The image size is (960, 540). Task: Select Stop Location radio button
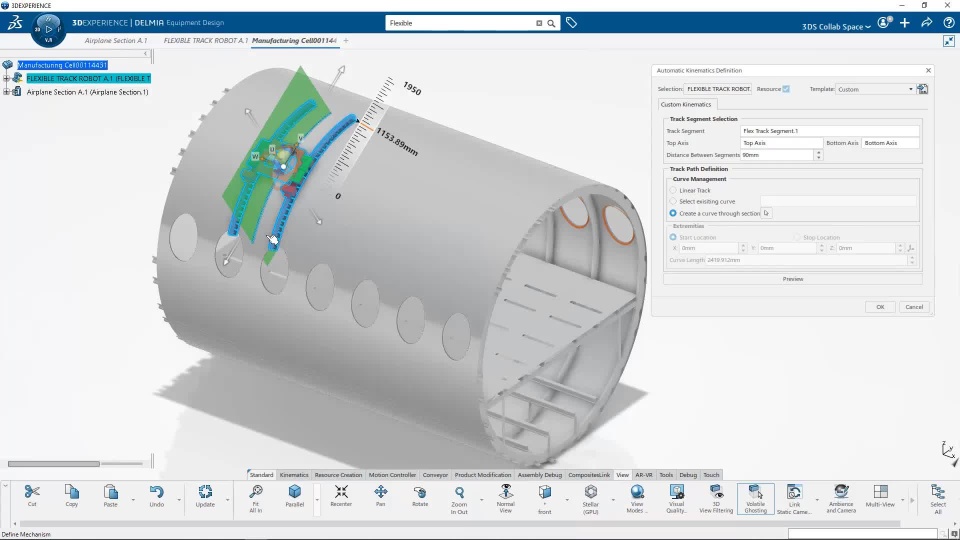pos(797,237)
